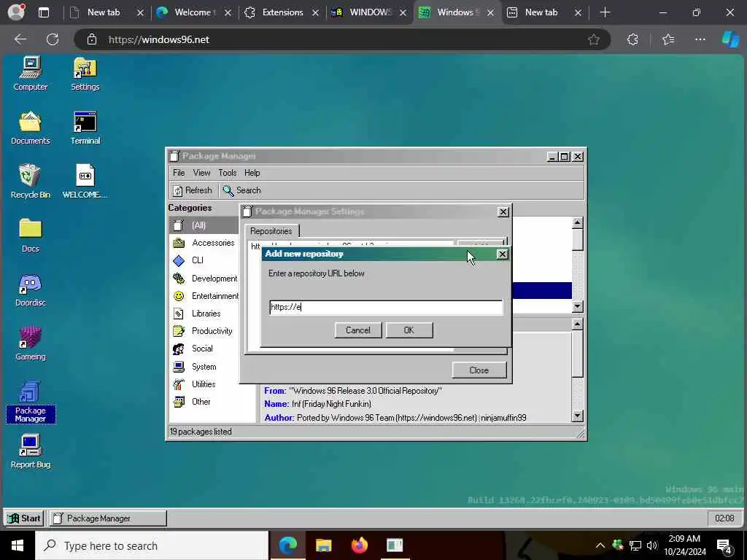This screenshot has width=747, height=560.
Task: Open the Computer desktop icon
Action: (x=31, y=74)
